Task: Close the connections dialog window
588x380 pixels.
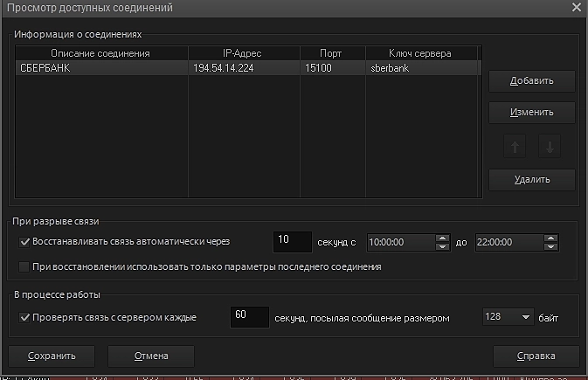Action: (576, 8)
